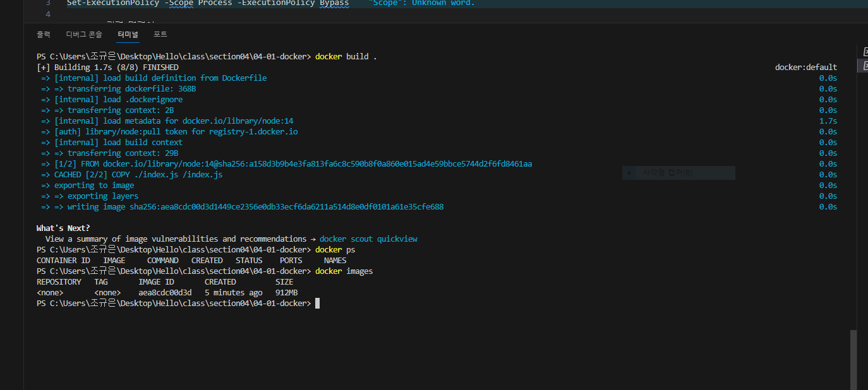Click the 'STATUS' column header
This screenshot has width=868, height=390.
(249, 261)
